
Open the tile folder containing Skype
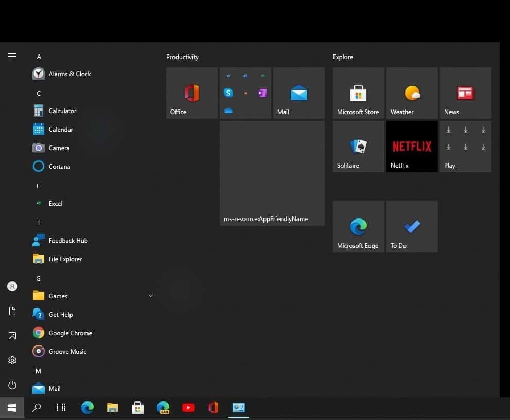[245, 93]
